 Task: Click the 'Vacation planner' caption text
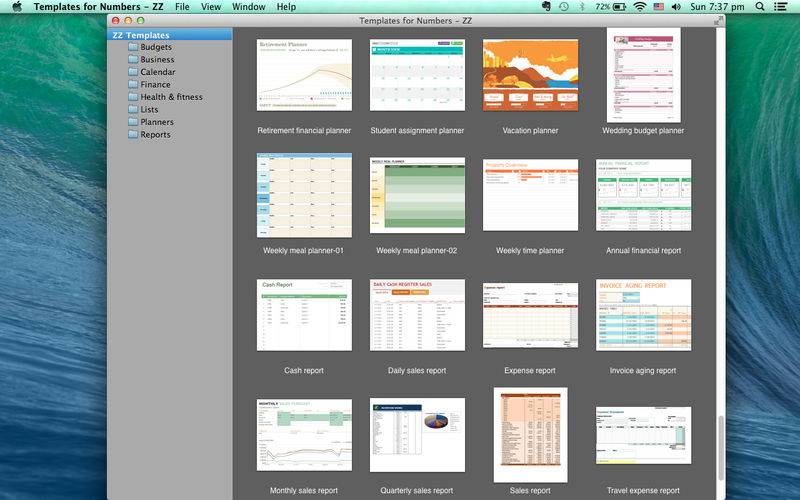[530, 131]
